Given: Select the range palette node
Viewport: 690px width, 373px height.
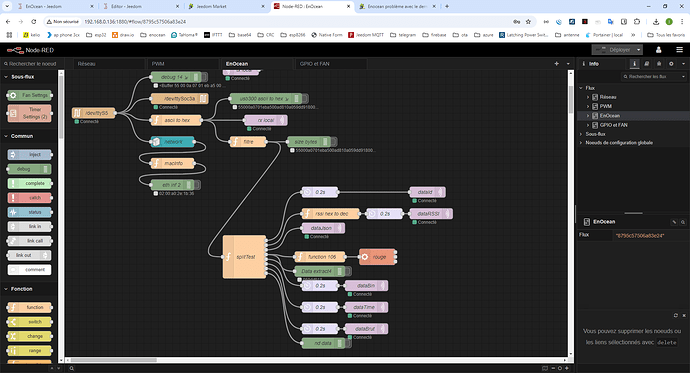Looking at the screenshot, I should point(29,351).
